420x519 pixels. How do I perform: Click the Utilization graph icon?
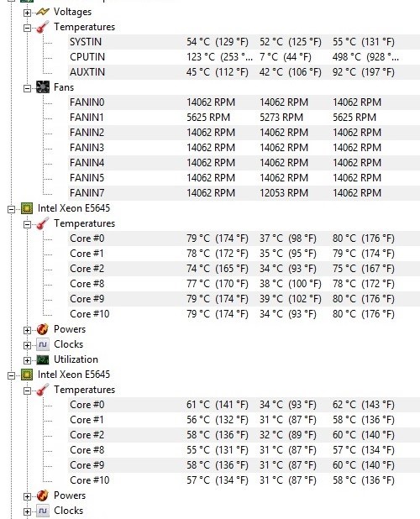[43, 359]
